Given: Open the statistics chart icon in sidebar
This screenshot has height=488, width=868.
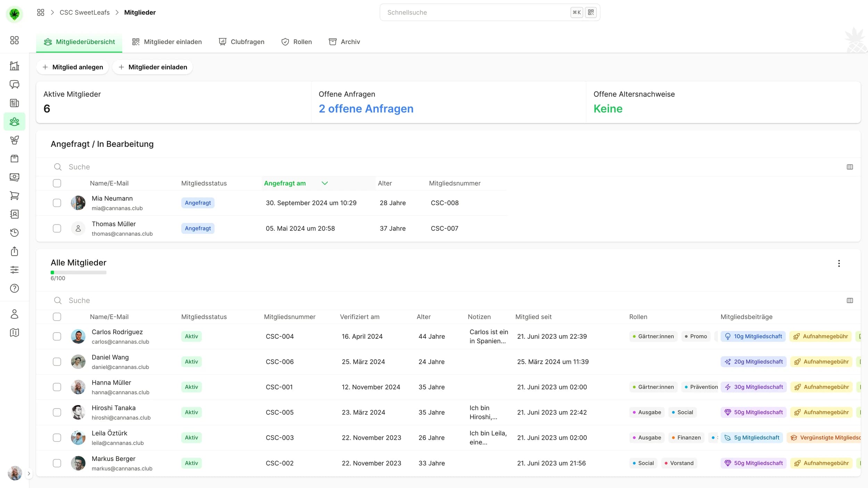Looking at the screenshot, I should pos(14,66).
